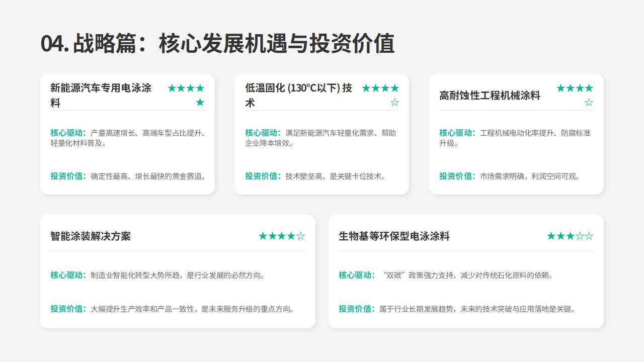Click the empty star on 低温固化 card

(x=394, y=103)
